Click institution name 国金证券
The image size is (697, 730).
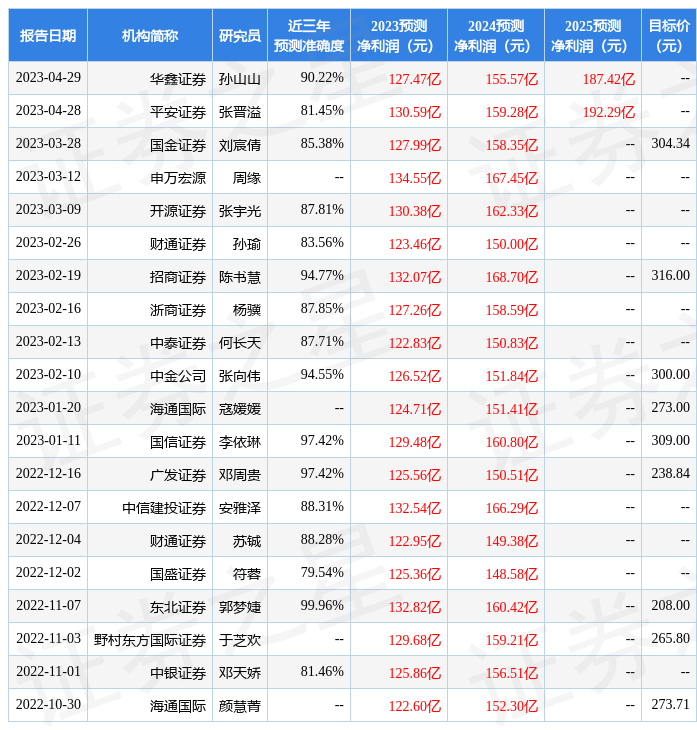click(178, 145)
